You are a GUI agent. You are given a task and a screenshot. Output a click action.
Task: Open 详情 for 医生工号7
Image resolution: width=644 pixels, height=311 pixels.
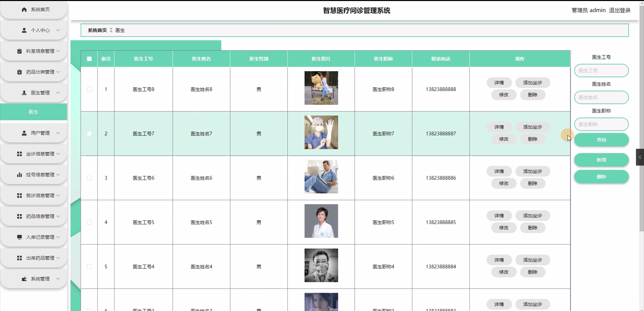click(499, 127)
